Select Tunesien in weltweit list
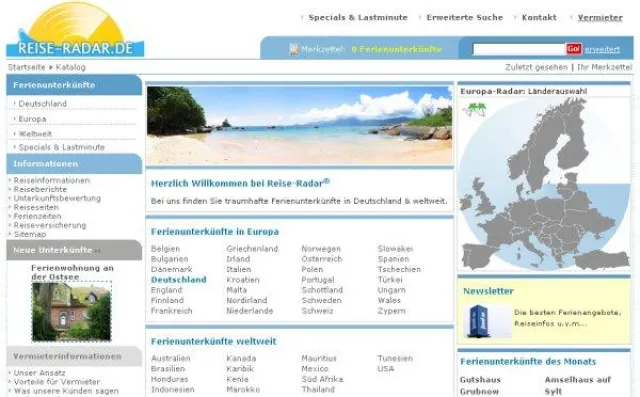Image resolution: width=640 pixels, height=397 pixels. pyautogui.click(x=395, y=358)
